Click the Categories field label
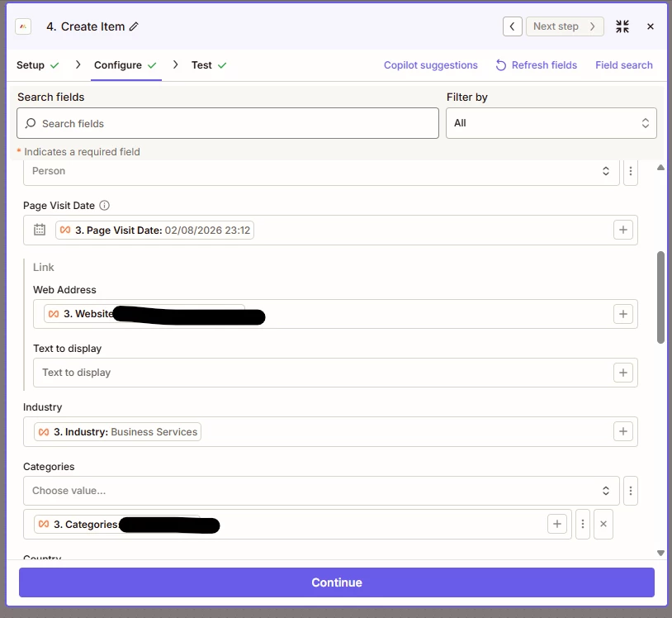The height and width of the screenshot is (618, 672). [x=49, y=467]
